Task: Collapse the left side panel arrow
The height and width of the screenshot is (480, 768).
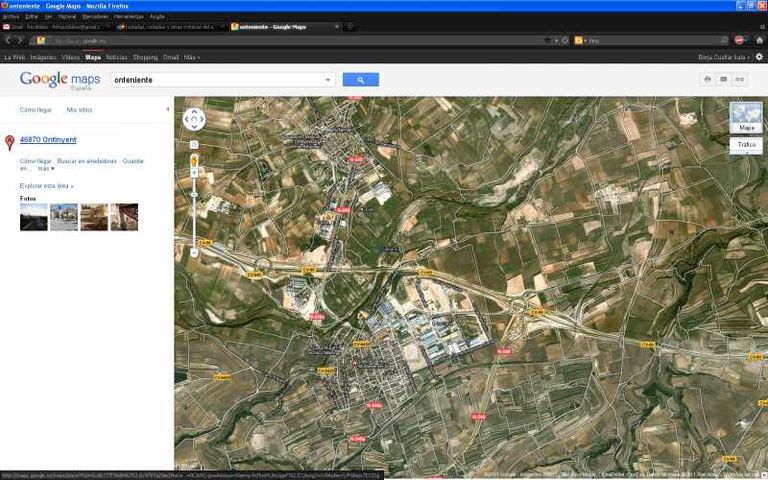Action: coord(167,109)
